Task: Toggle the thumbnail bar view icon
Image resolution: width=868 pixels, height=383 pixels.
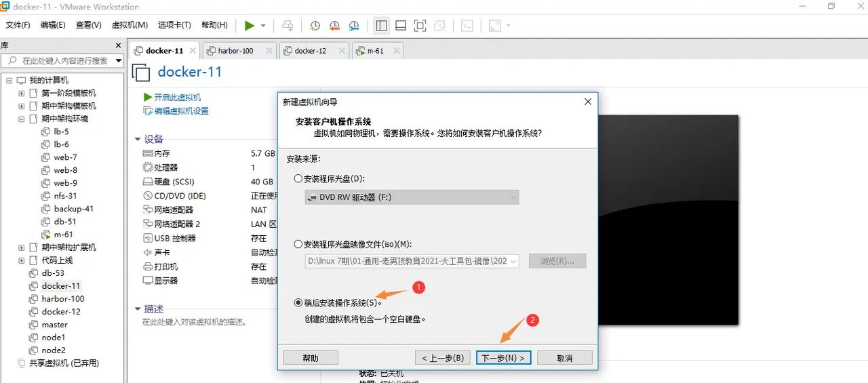Action: (401, 26)
